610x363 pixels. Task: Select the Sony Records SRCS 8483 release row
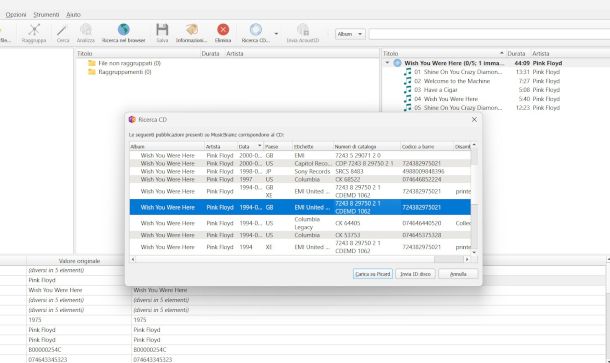point(300,171)
